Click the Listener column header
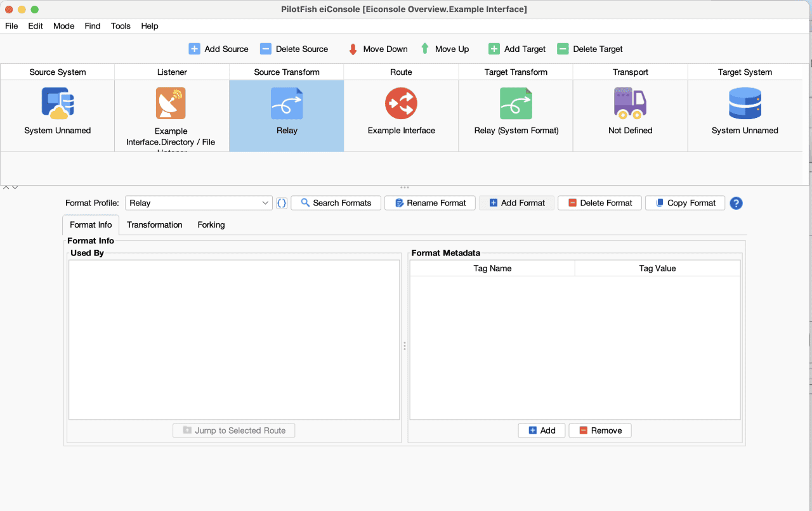Screen dimensions: 812x511 pos(172,72)
